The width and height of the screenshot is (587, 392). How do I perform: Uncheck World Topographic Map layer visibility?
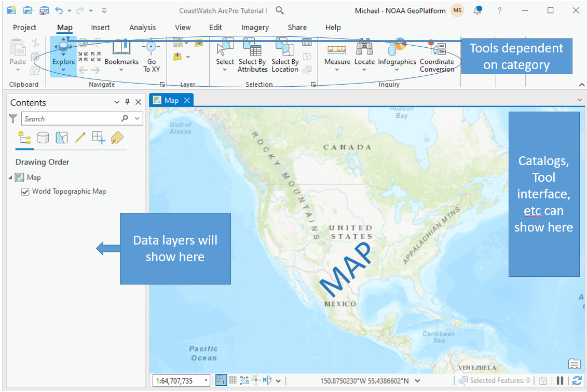[25, 192]
